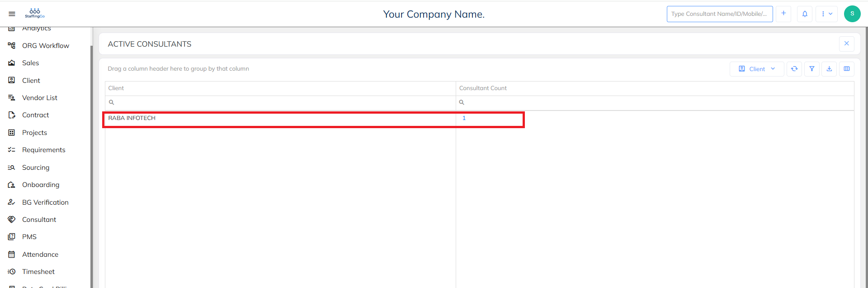Open the column chooser icon
Viewport: 868px width, 288px height.
point(847,69)
